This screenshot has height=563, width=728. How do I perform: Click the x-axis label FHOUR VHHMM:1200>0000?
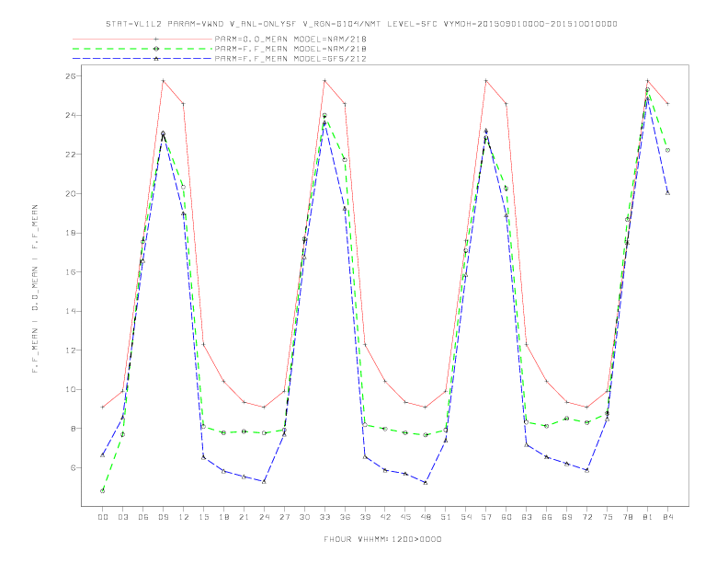(382, 539)
